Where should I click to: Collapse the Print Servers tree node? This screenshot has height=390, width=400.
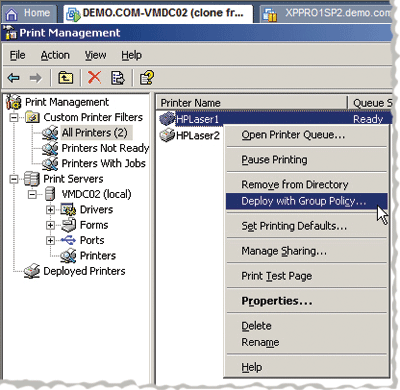pos(14,179)
